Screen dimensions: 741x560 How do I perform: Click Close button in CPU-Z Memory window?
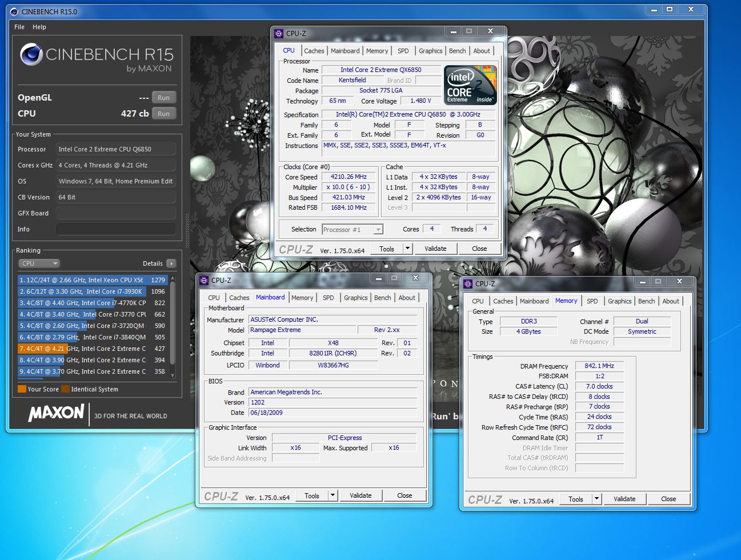tap(668, 499)
